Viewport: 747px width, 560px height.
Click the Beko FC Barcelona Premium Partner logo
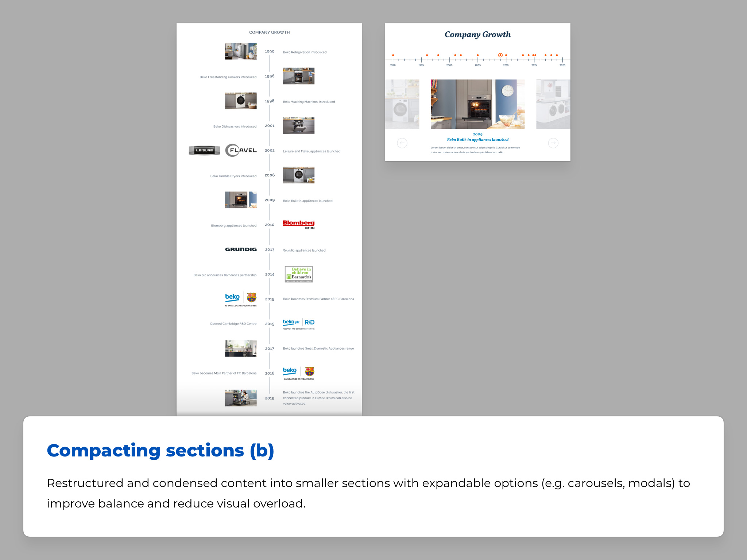click(241, 299)
